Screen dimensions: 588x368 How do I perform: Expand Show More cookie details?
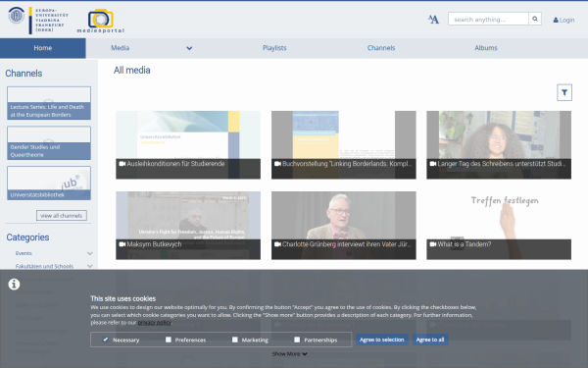pos(289,353)
